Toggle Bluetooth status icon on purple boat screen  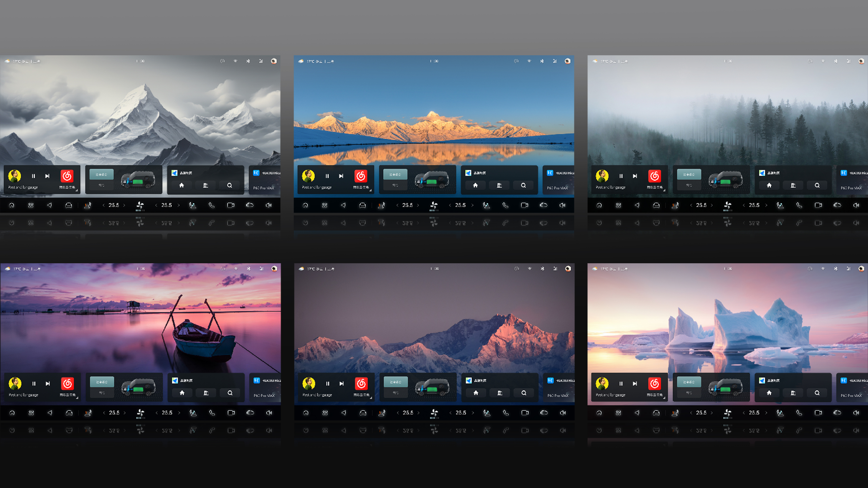click(x=249, y=269)
